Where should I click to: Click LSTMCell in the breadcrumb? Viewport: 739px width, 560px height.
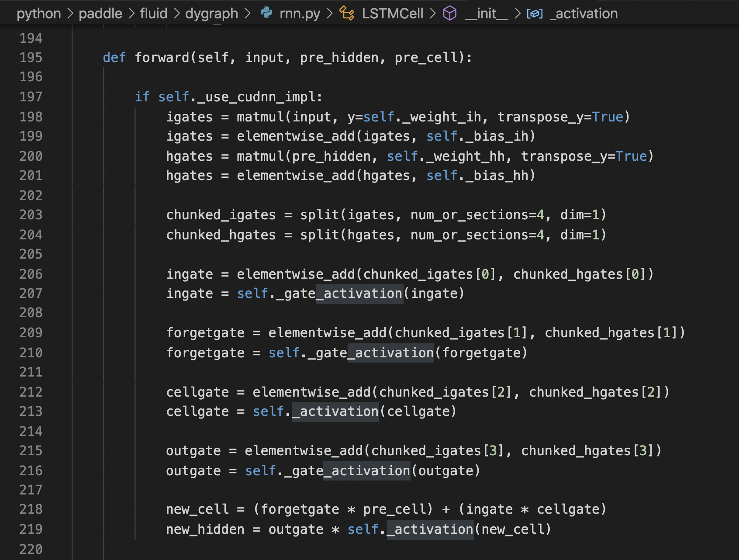tap(392, 13)
